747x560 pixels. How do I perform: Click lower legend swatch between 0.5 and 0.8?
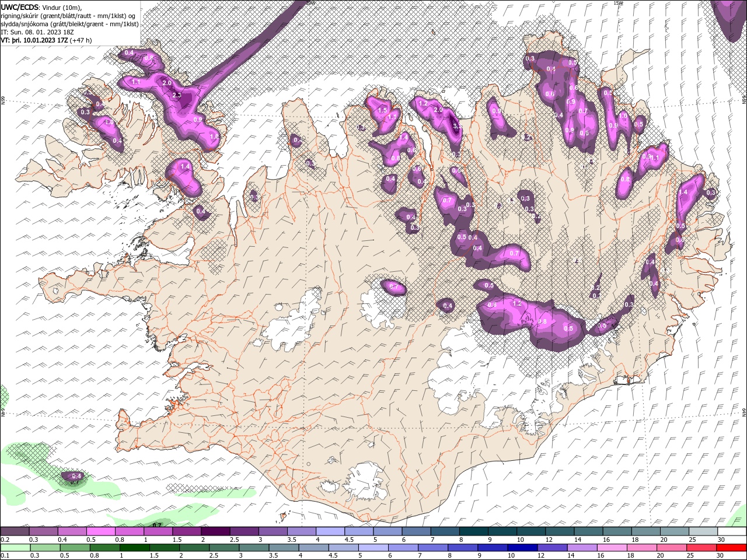(x=75, y=548)
